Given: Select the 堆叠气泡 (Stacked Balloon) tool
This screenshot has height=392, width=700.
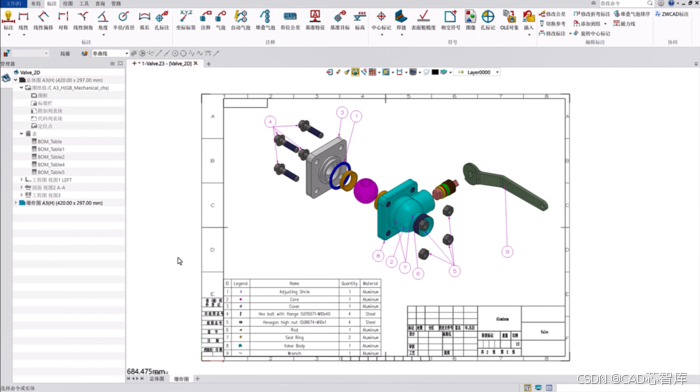Looking at the screenshot, I should tap(265, 20).
